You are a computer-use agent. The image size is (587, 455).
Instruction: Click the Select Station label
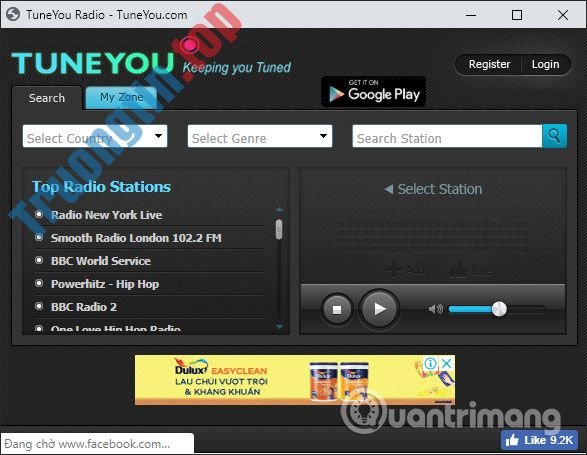click(x=440, y=189)
